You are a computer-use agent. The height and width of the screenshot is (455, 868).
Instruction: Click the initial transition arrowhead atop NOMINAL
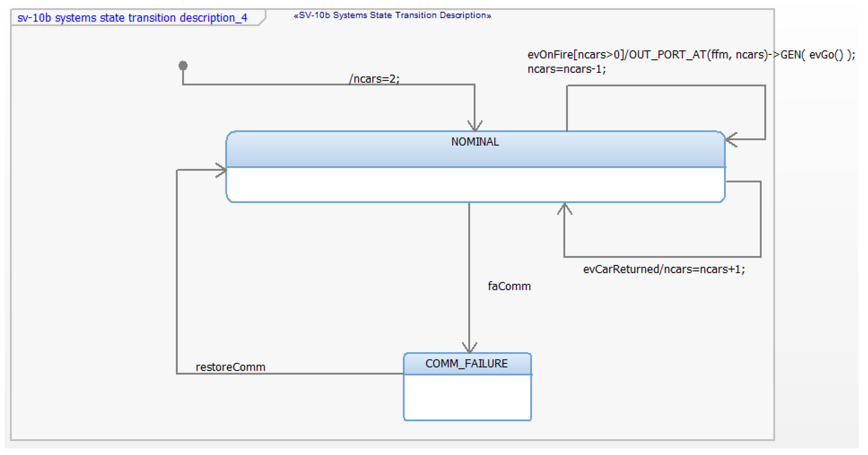click(x=475, y=127)
